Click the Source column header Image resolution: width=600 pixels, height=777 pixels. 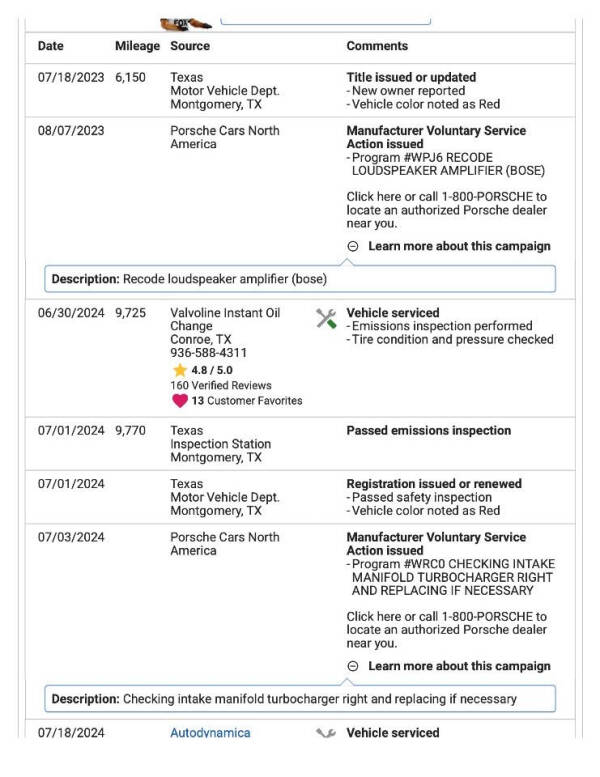[190, 46]
